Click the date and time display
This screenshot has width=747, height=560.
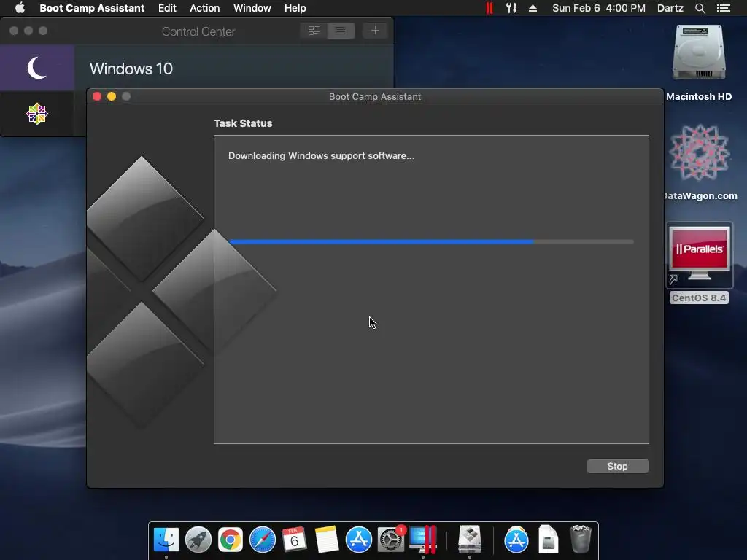pos(598,8)
